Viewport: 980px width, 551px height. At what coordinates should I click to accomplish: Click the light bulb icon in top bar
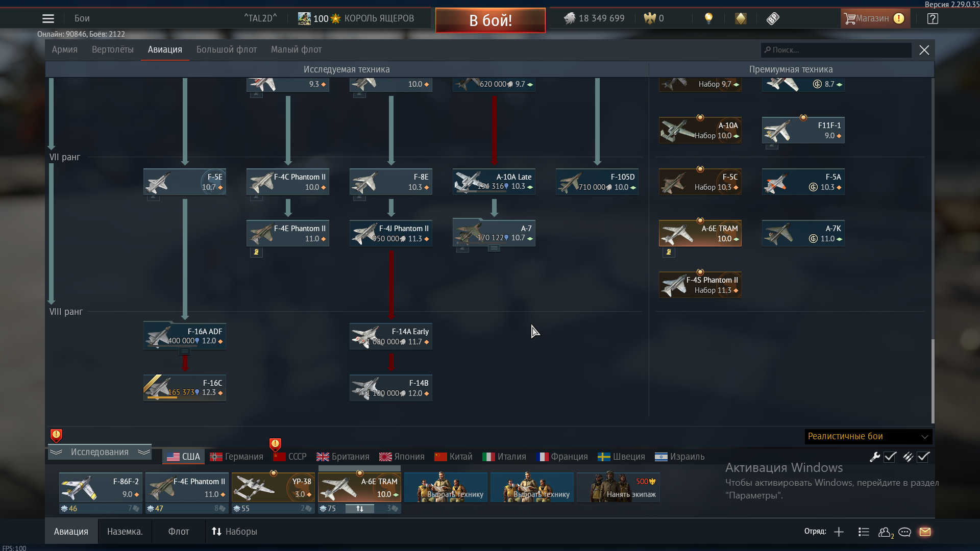click(708, 18)
